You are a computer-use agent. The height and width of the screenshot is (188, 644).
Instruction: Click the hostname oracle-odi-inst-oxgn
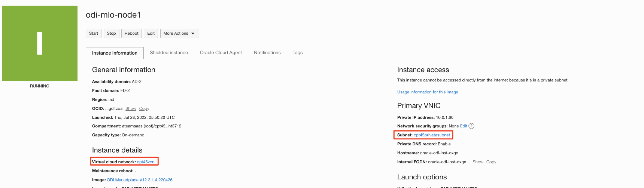[439, 153]
